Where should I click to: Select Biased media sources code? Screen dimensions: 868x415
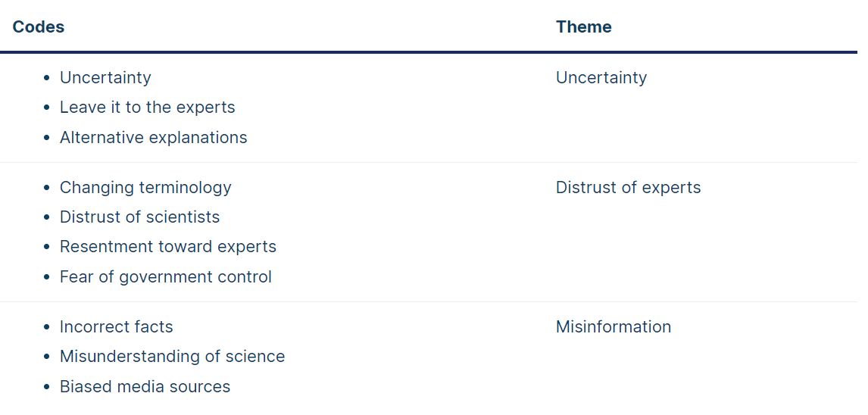(145, 386)
